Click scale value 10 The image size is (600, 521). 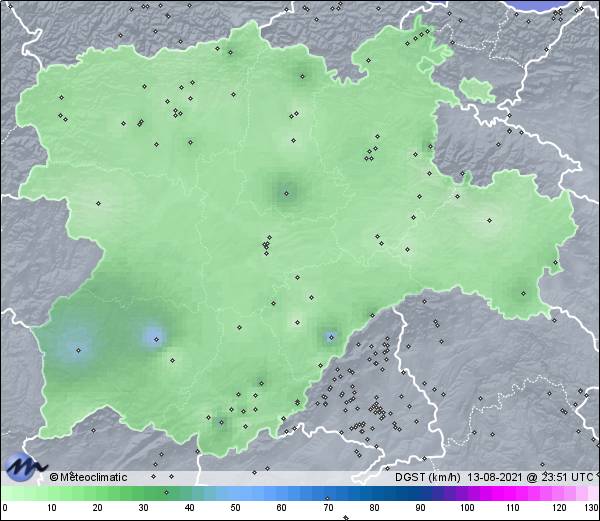(x=51, y=508)
